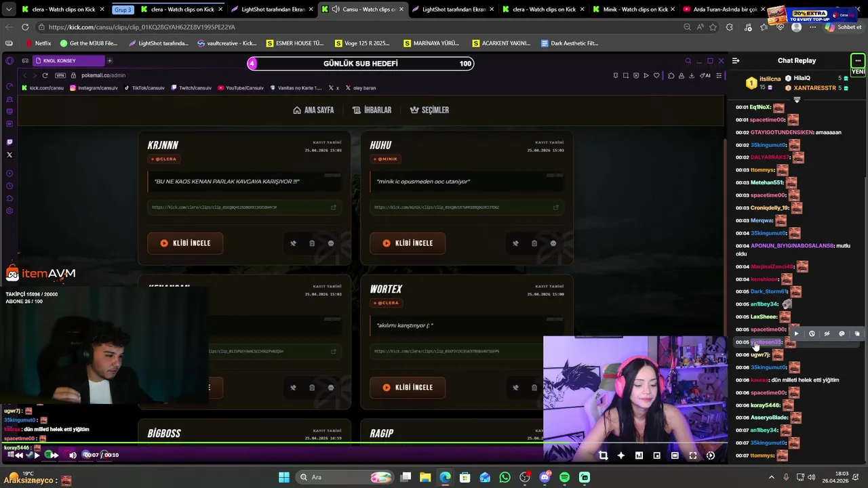The height and width of the screenshot is (488, 868).
Task: Mute the clip volume
Action: click(x=73, y=455)
